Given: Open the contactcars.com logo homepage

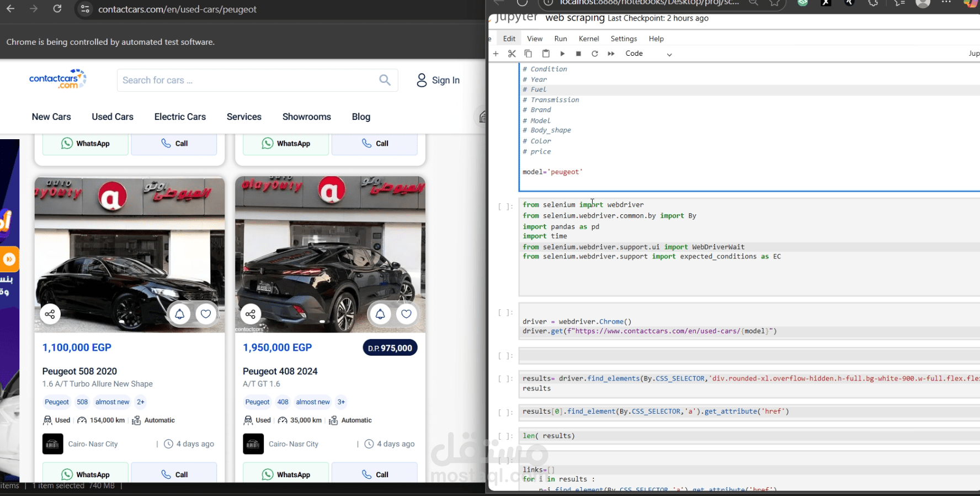Looking at the screenshot, I should point(58,79).
